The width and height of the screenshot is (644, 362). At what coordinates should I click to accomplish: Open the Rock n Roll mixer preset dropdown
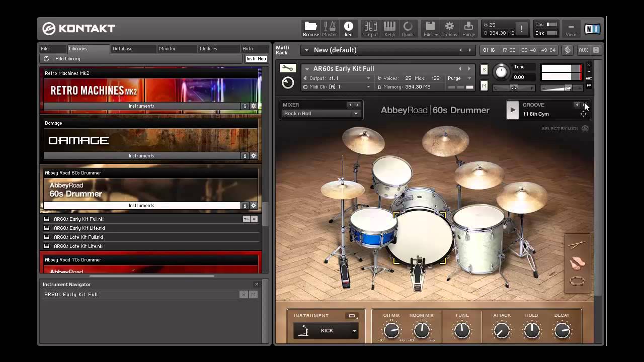click(320, 114)
